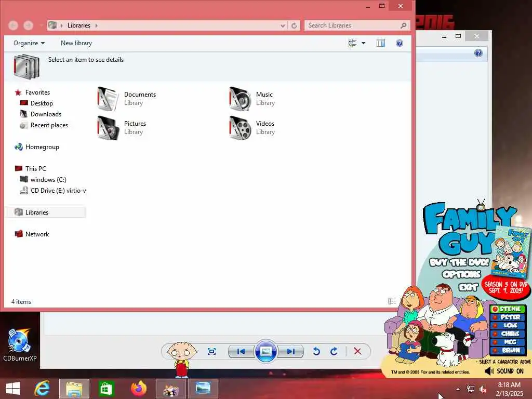Screen dimensions: 532x399
Task: Exit the Family Guy app
Action: [468, 287]
